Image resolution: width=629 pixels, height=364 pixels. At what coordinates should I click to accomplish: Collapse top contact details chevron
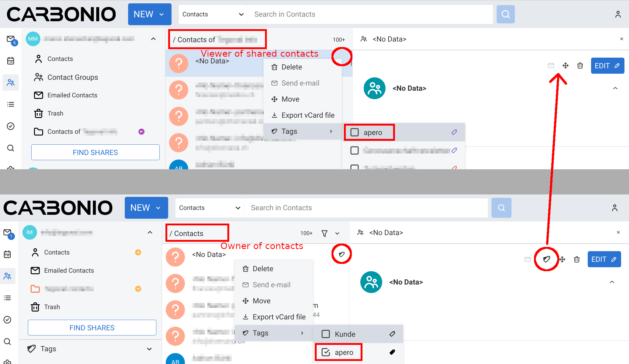tap(615, 88)
